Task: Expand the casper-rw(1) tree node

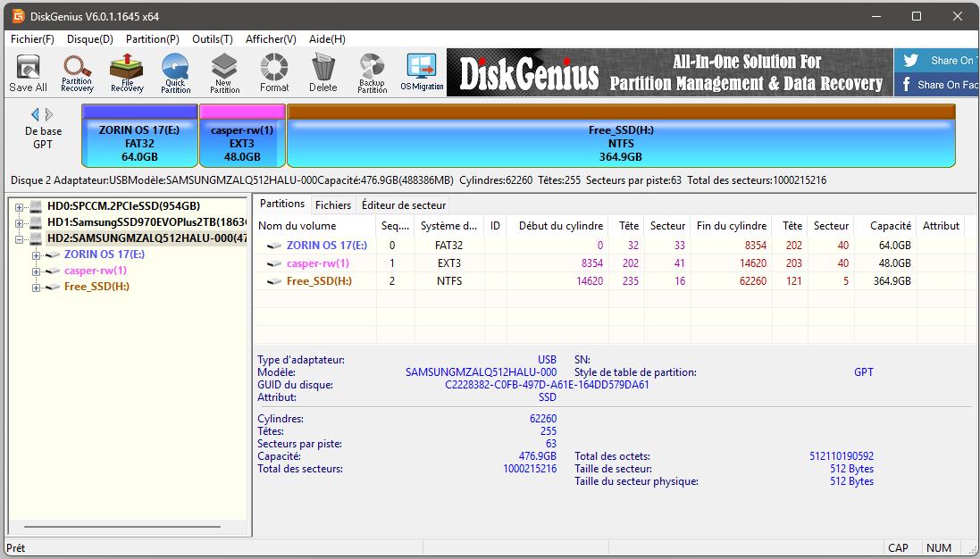Action: click(36, 271)
